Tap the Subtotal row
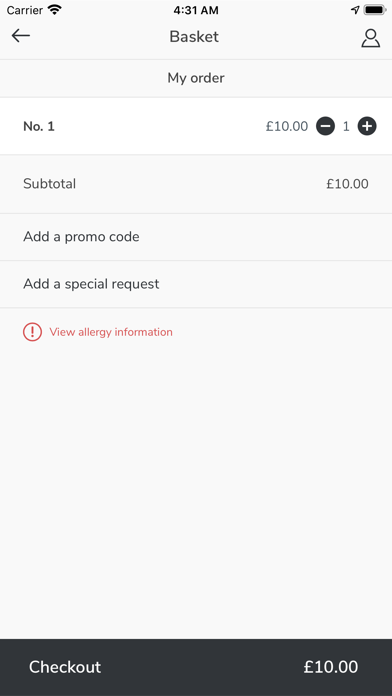 pos(196,184)
